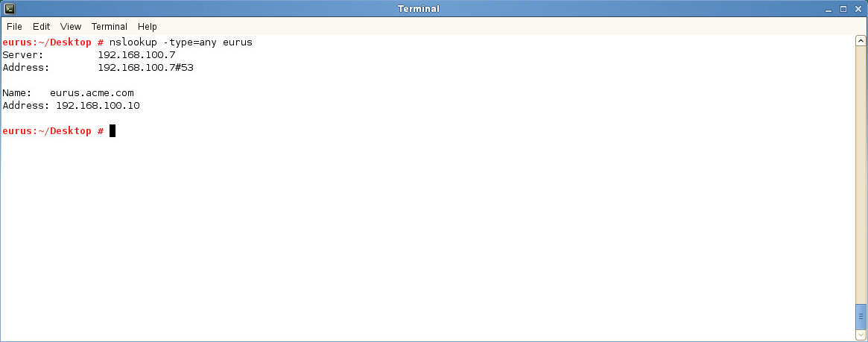Image resolution: width=868 pixels, height=342 pixels.
Task: Click the name 'eurus.acme.com'
Action: [x=92, y=93]
